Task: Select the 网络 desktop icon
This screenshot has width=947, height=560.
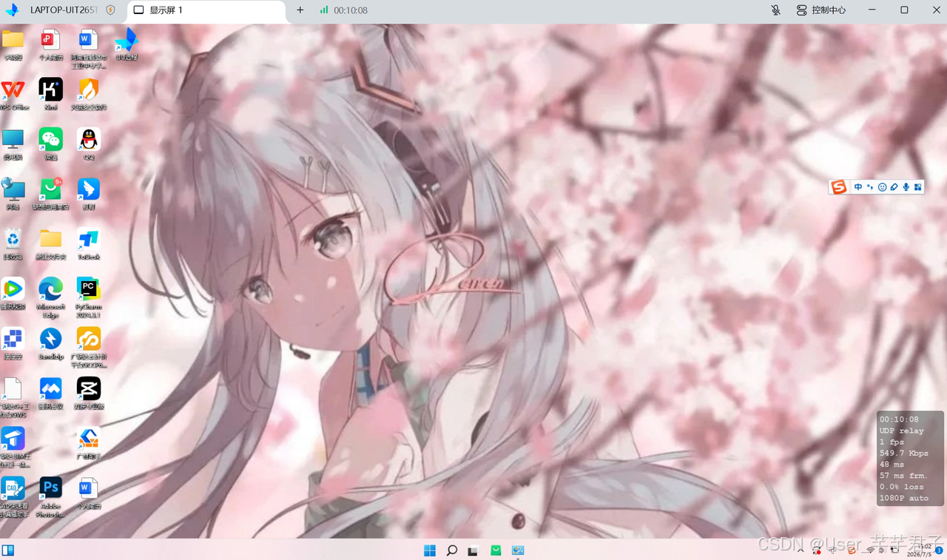Action: [x=13, y=194]
